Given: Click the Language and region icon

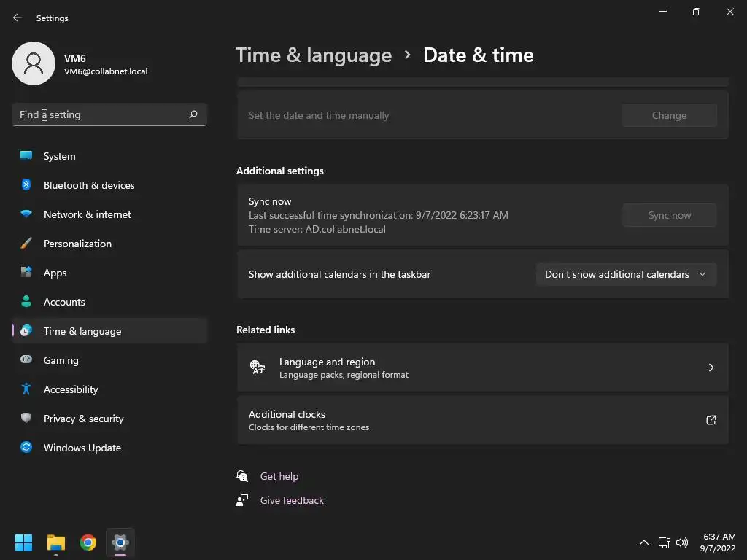Looking at the screenshot, I should point(258,367).
